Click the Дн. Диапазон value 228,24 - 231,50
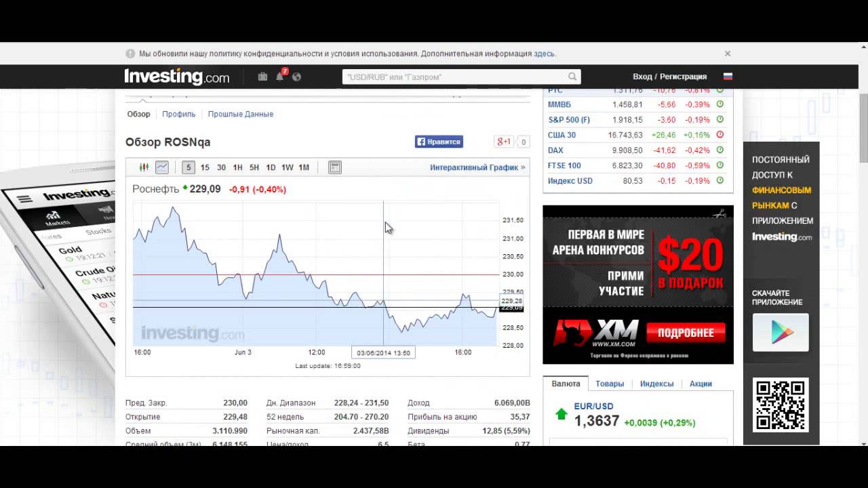Viewport: 868px width, 488px height. [361, 403]
